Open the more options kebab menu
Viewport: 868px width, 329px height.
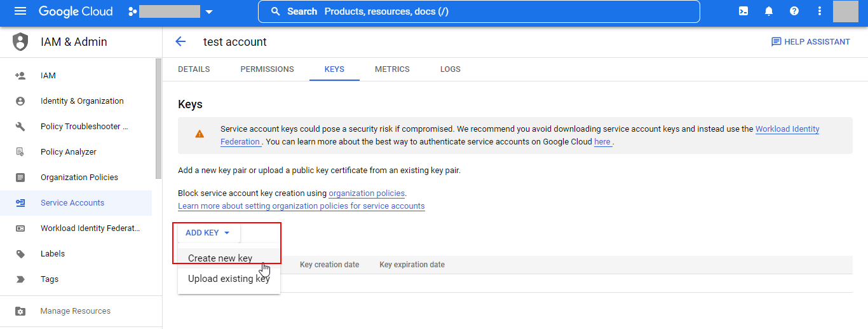click(x=820, y=11)
